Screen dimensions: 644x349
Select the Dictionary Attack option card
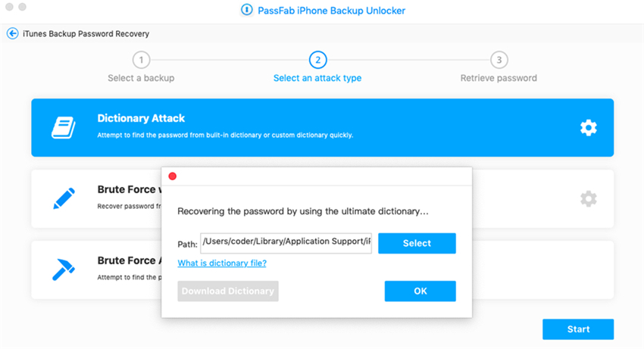tap(323, 128)
